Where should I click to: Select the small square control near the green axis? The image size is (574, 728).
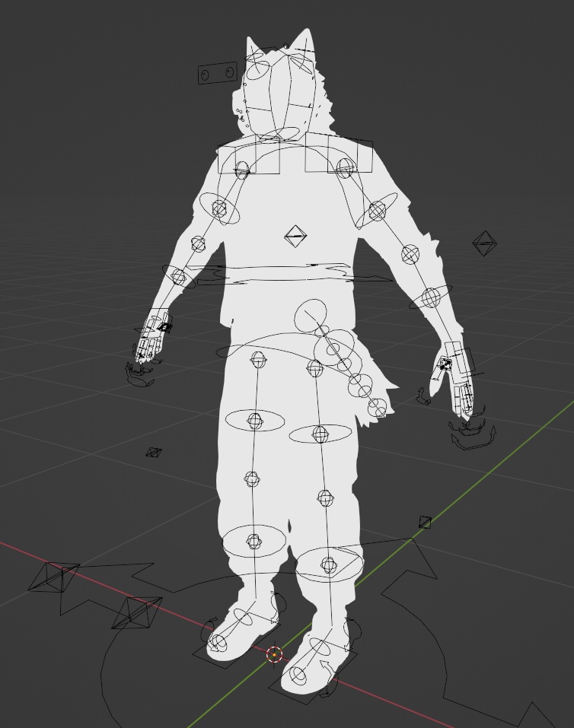[425, 522]
